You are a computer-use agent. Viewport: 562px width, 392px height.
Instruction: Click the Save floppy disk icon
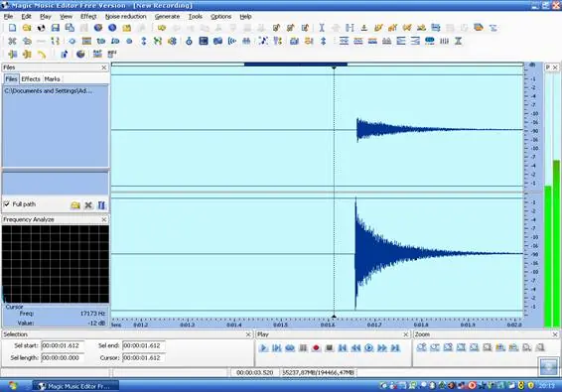56,28
